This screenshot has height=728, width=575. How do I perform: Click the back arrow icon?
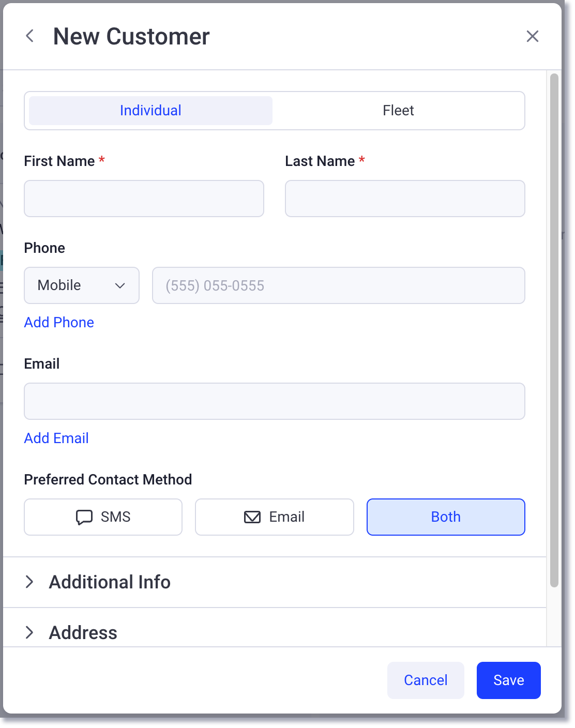click(x=29, y=36)
